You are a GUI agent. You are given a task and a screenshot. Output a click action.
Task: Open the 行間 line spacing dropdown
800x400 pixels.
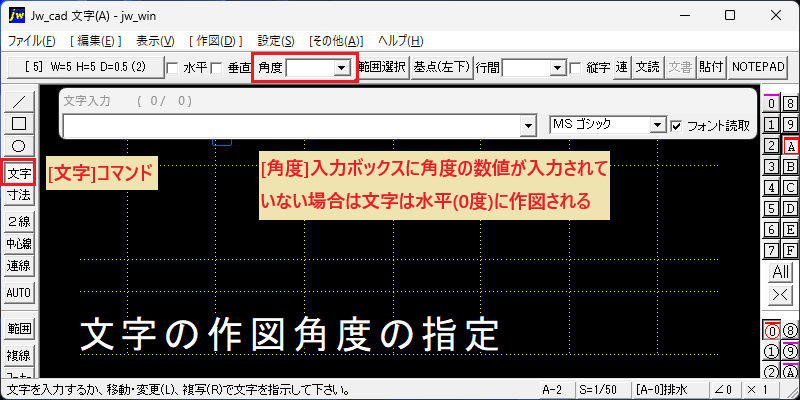tap(558, 68)
